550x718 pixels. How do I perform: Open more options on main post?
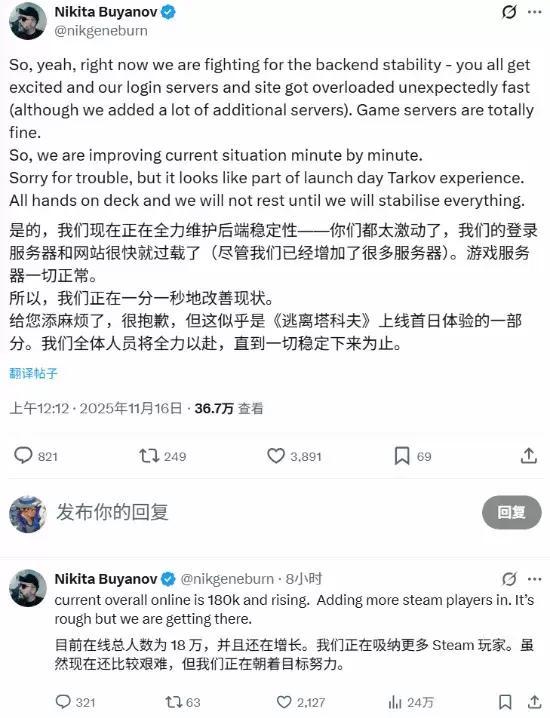pos(534,12)
